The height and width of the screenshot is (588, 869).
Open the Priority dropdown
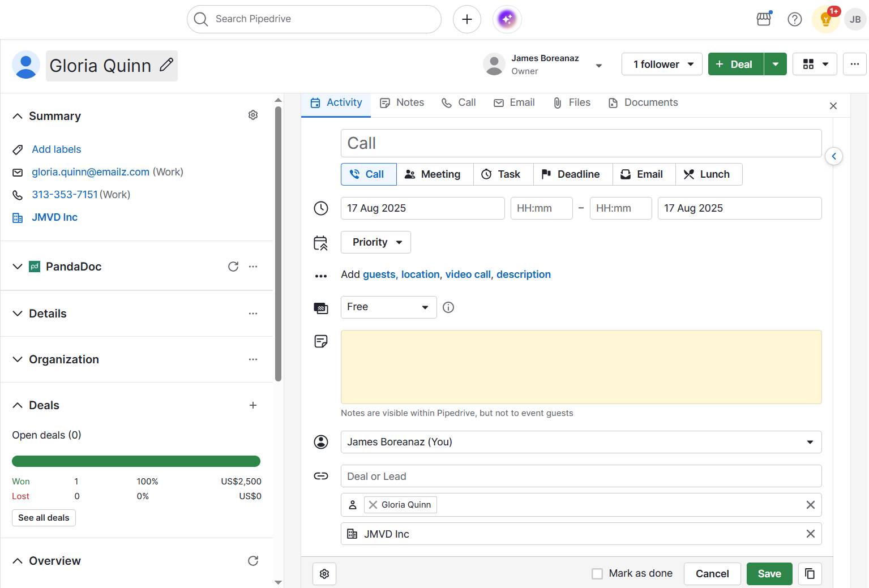(375, 242)
